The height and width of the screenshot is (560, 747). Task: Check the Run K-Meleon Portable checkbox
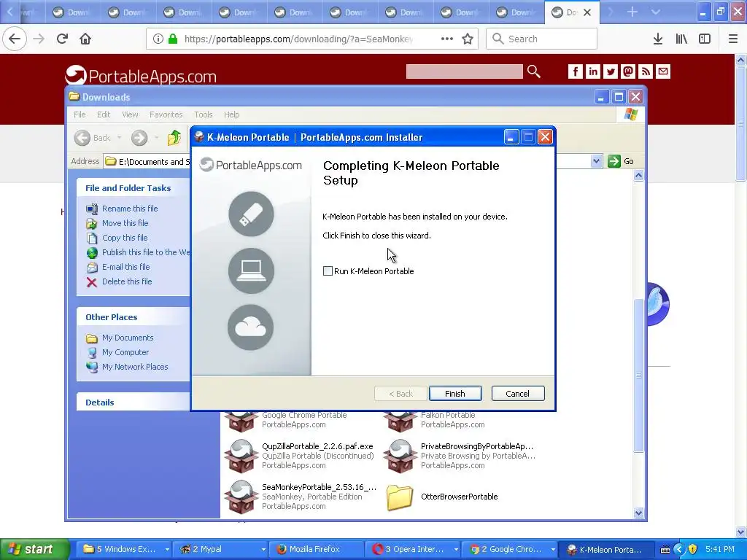(328, 271)
